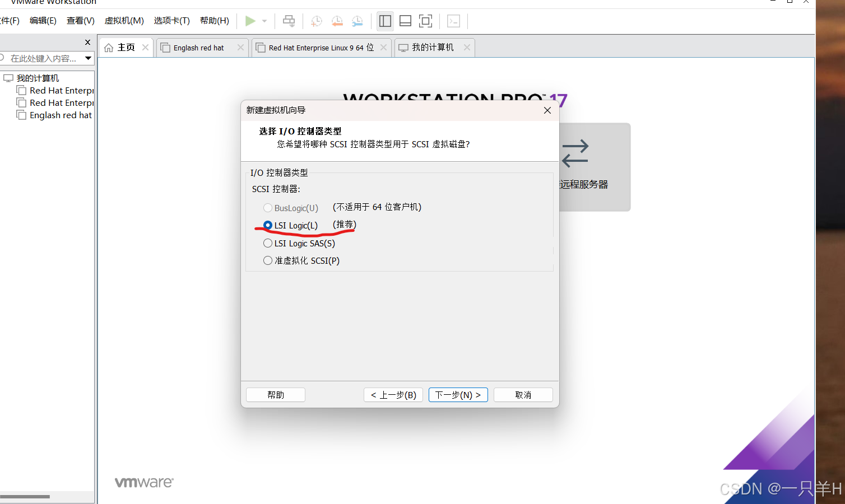Click the revert to snapshot icon
The height and width of the screenshot is (504, 845).
click(x=337, y=21)
